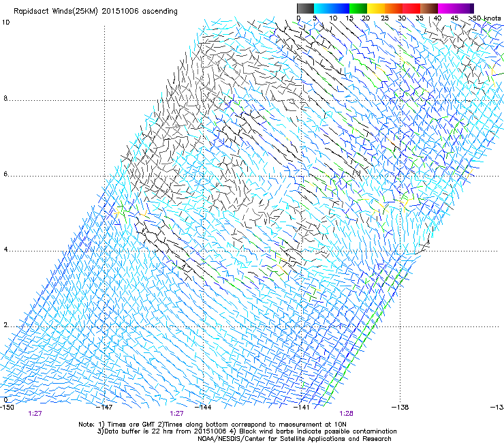The height and width of the screenshot is (443, 504).
Task: Click the longitude axis label '-147'
Action: coord(104,408)
